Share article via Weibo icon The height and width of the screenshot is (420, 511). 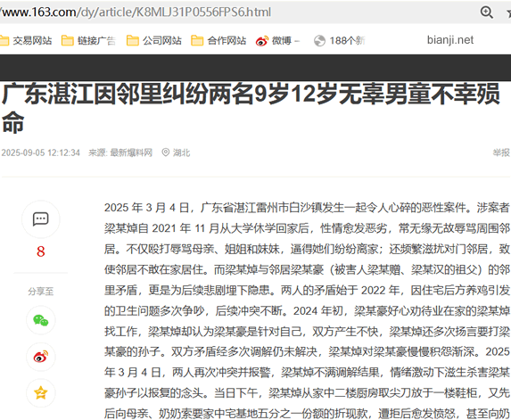41,357
